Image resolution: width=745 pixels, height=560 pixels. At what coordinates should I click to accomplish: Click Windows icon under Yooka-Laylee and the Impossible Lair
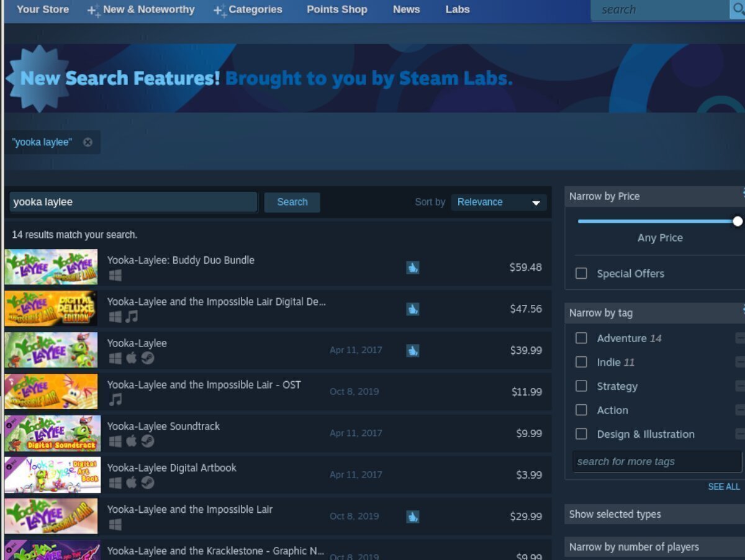pyautogui.click(x=115, y=525)
